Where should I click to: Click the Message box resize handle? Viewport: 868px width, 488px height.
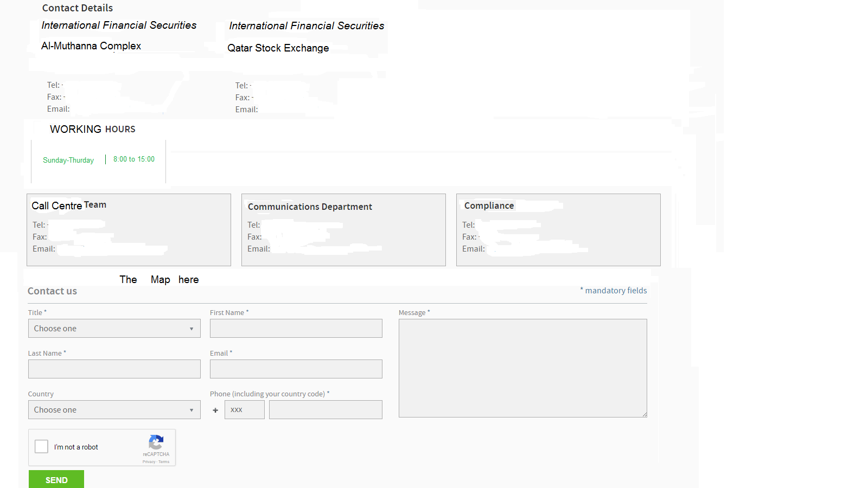[x=644, y=415]
